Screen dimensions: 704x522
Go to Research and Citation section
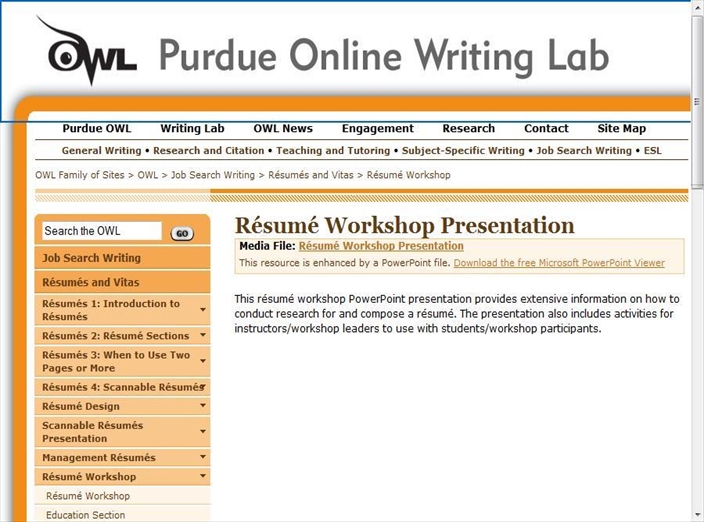pyautogui.click(x=209, y=151)
